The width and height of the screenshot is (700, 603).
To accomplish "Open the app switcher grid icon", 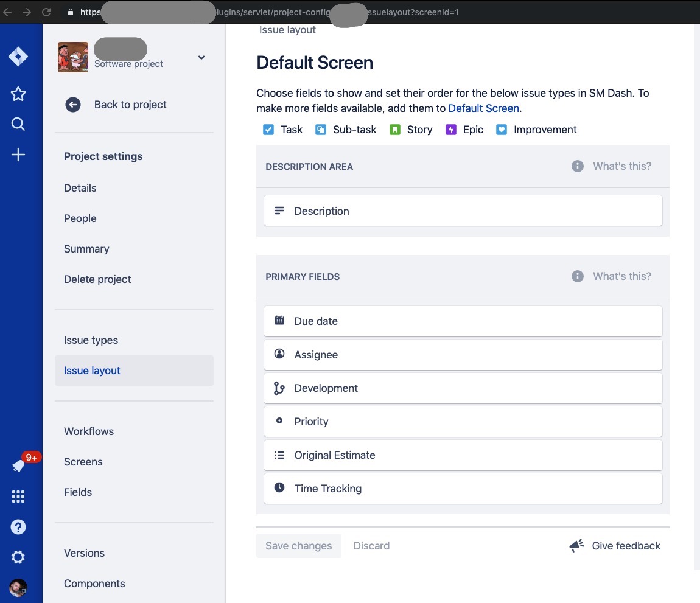I will pyautogui.click(x=18, y=497).
